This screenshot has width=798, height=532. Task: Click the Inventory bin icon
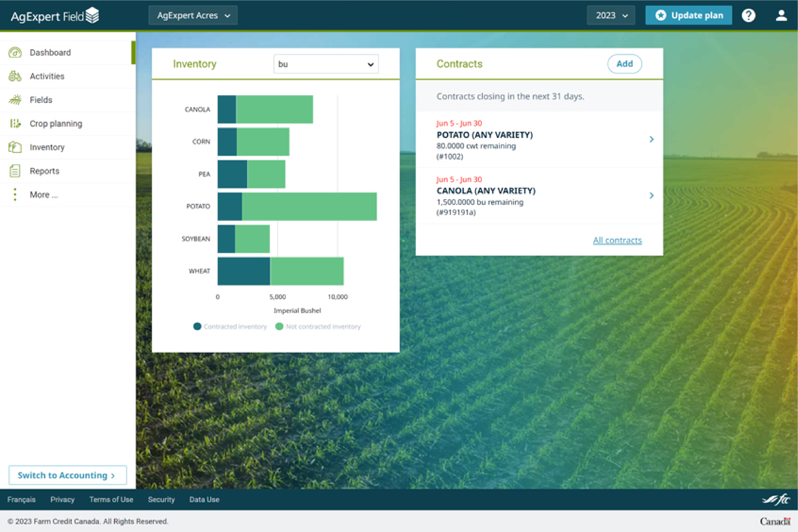tap(15, 147)
